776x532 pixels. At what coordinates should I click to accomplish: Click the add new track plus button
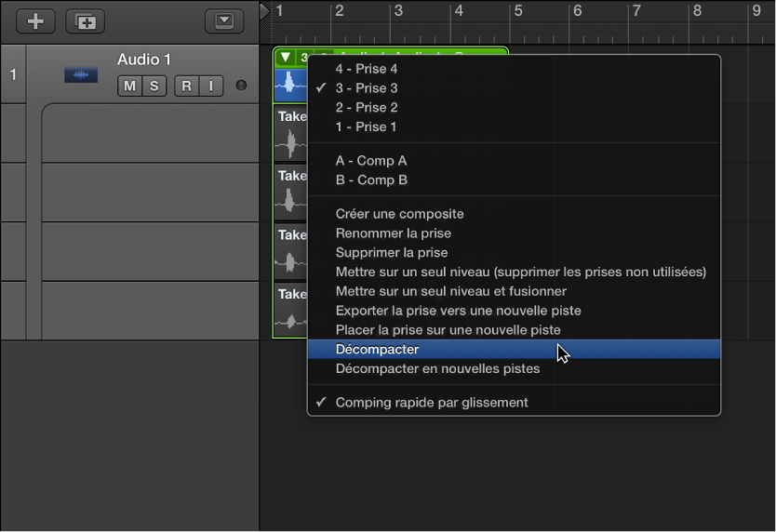click(35, 21)
